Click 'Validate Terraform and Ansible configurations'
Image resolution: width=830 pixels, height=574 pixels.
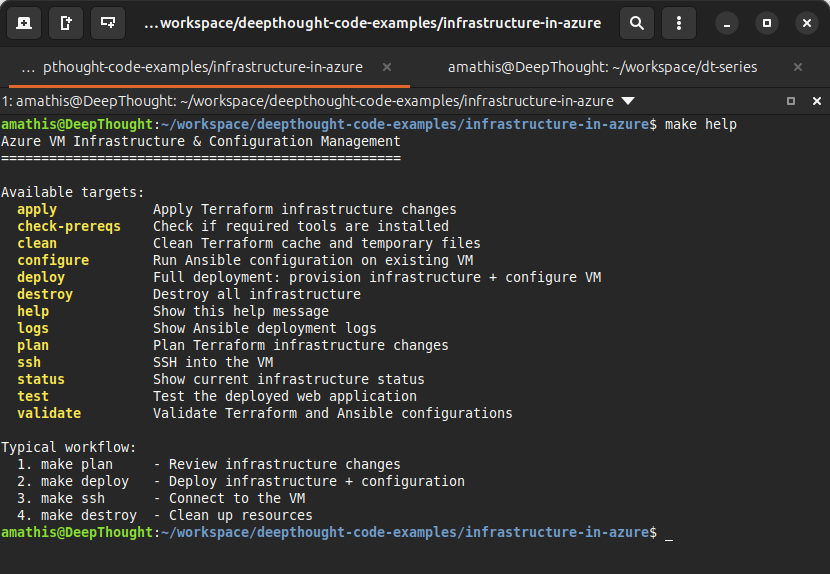click(x=332, y=413)
